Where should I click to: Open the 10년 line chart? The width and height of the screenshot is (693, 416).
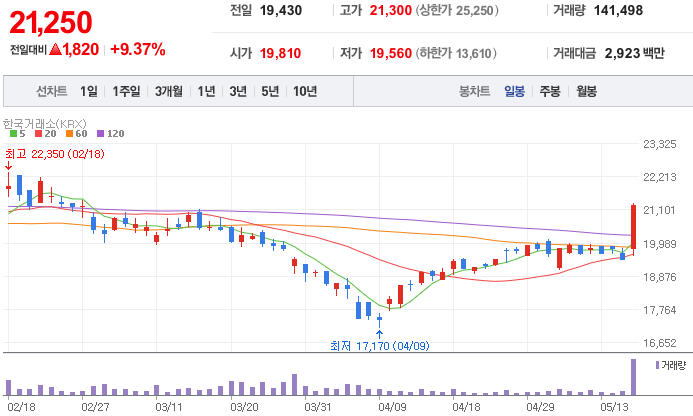(305, 92)
